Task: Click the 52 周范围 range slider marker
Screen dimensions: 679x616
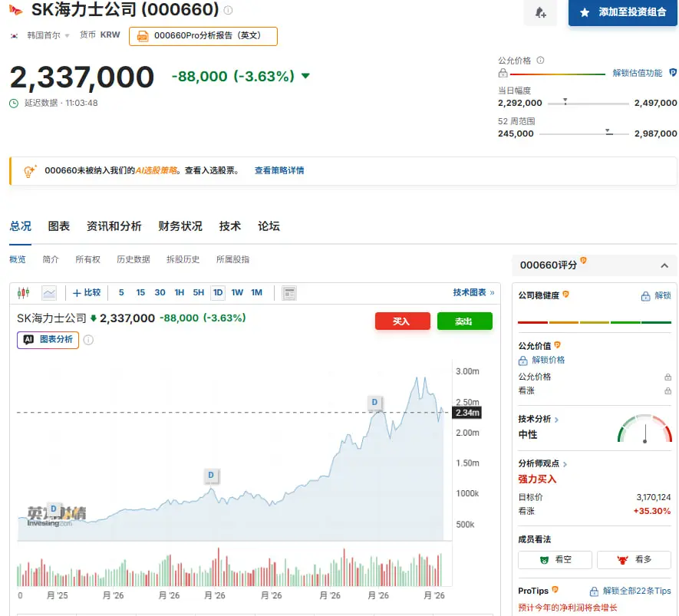Action: click(x=608, y=132)
